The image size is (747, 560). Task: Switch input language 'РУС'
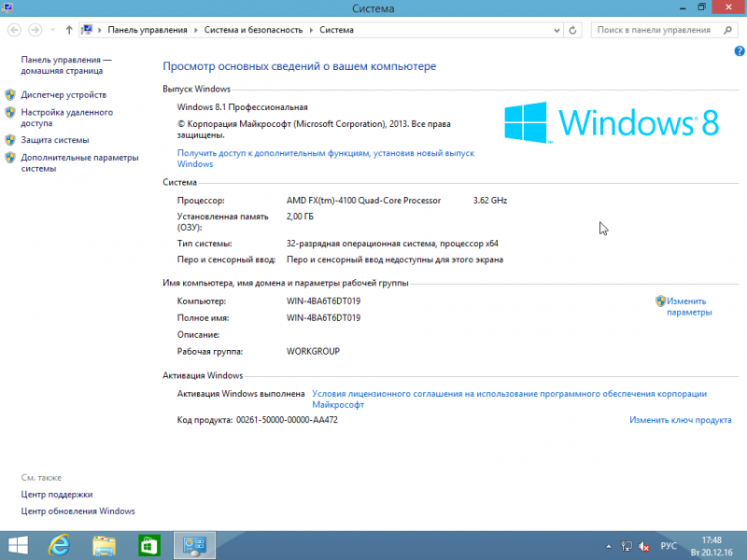pos(669,546)
